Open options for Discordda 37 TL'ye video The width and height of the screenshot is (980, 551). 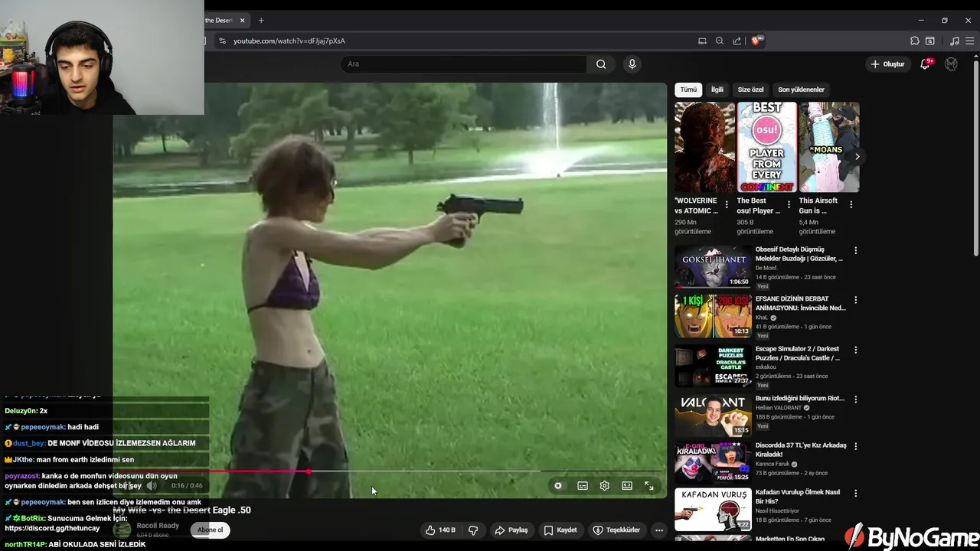point(855,445)
